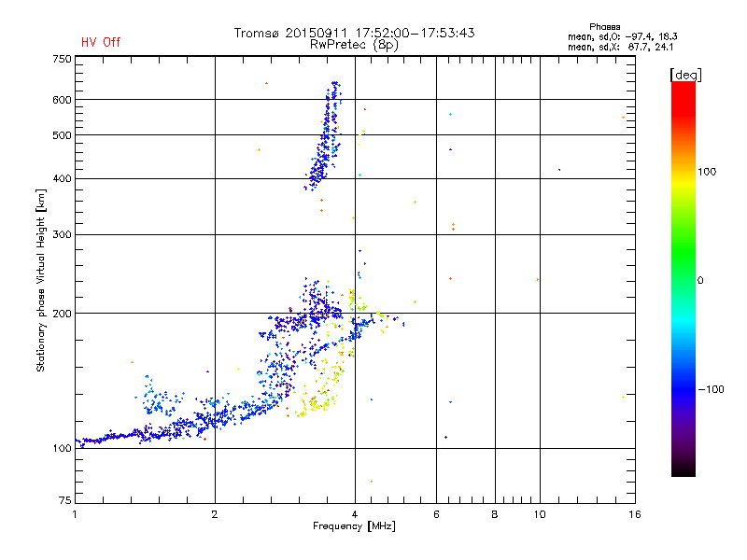Click the '100' colorbar tick label
Image resolution: width=747 pixels, height=560 pixels.
point(707,172)
